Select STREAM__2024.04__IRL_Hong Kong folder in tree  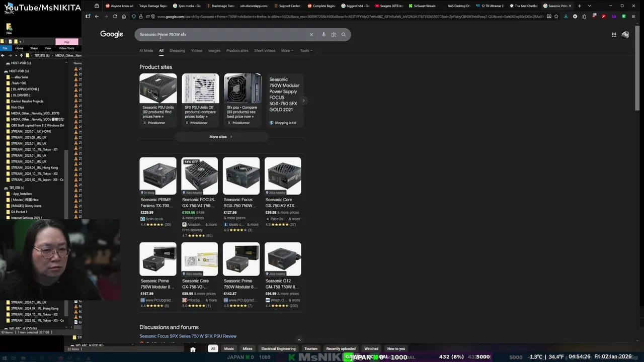click(x=34, y=167)
